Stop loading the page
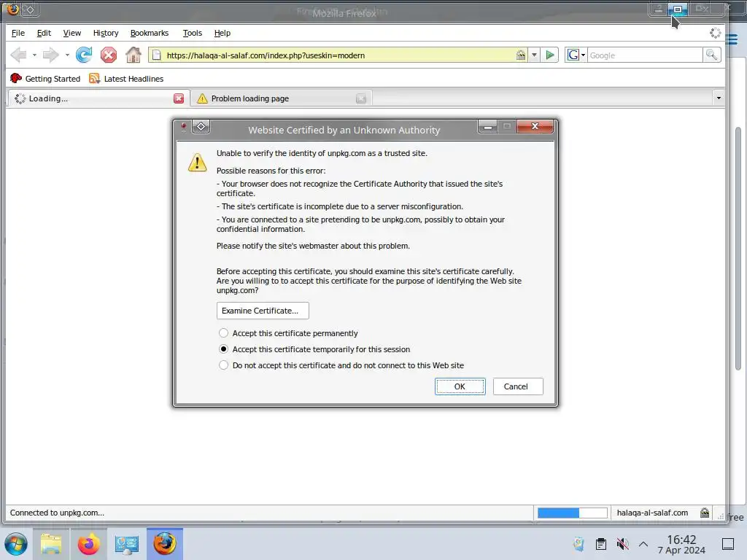The width and height of the screenshot is (747, 560). point(109,55)
